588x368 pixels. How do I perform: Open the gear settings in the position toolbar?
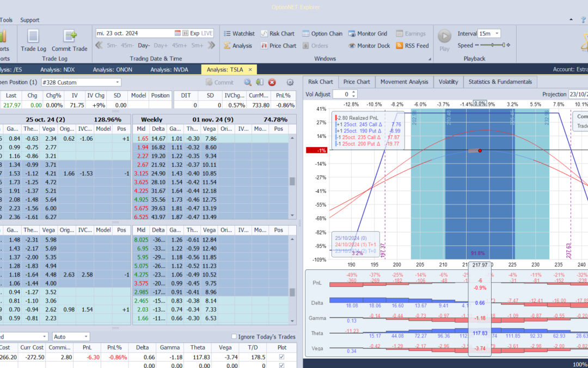point(290,82)
